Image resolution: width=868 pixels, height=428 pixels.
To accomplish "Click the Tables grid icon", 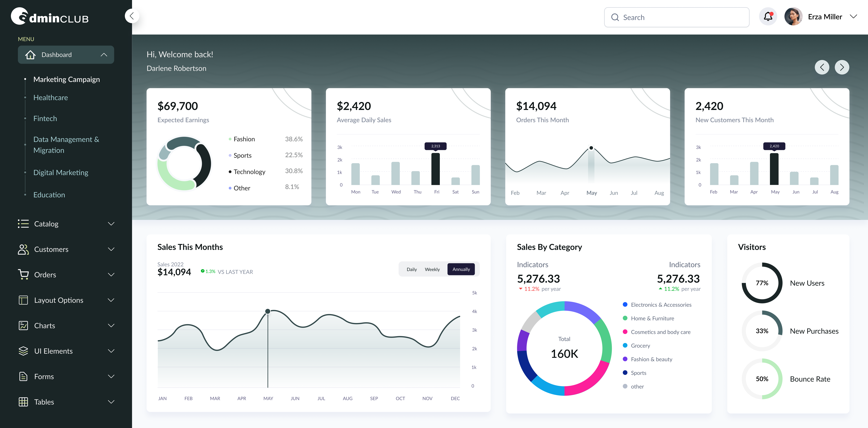I will 23,402.
